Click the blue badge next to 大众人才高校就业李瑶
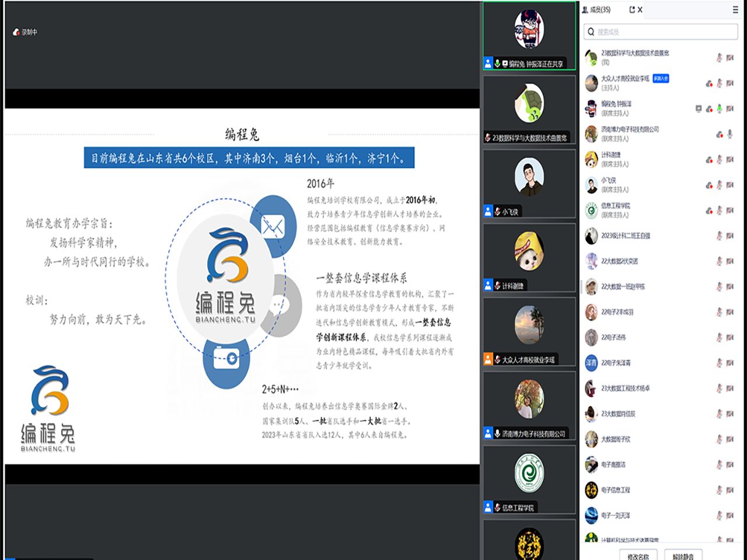The height and width of the screenshot is (560, 747). (661, 78)
